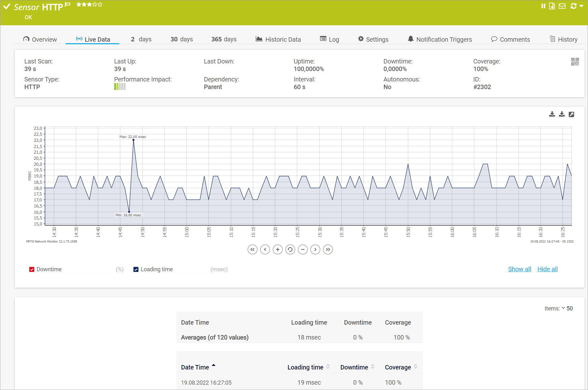Click the PRTG Network Monitor version text
588x390 pixels.
coord(51,241)
